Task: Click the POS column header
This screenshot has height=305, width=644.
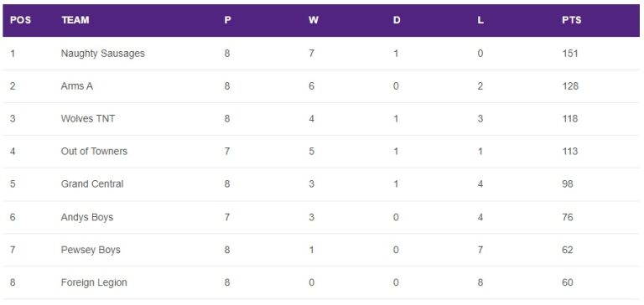Action: [20, 20]
